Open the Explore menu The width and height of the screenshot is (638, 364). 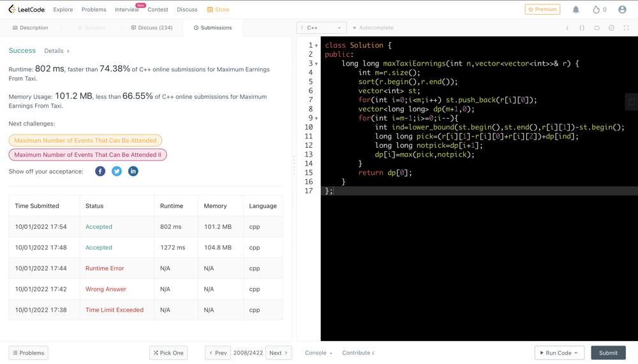(63, 10)
